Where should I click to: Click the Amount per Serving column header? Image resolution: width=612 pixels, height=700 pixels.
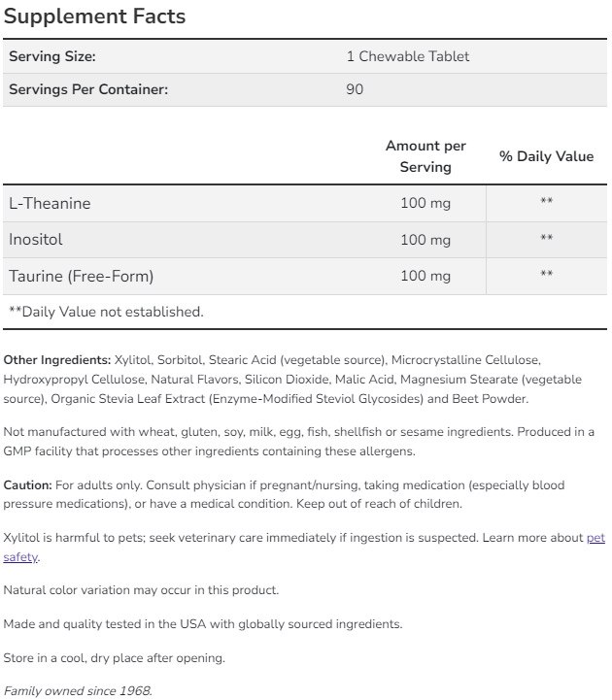pos(425,156)
